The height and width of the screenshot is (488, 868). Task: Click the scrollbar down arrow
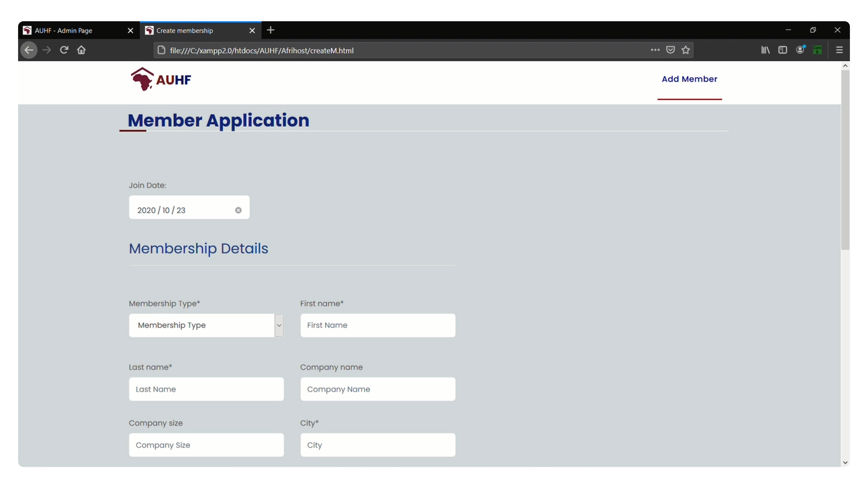point(845,462)
